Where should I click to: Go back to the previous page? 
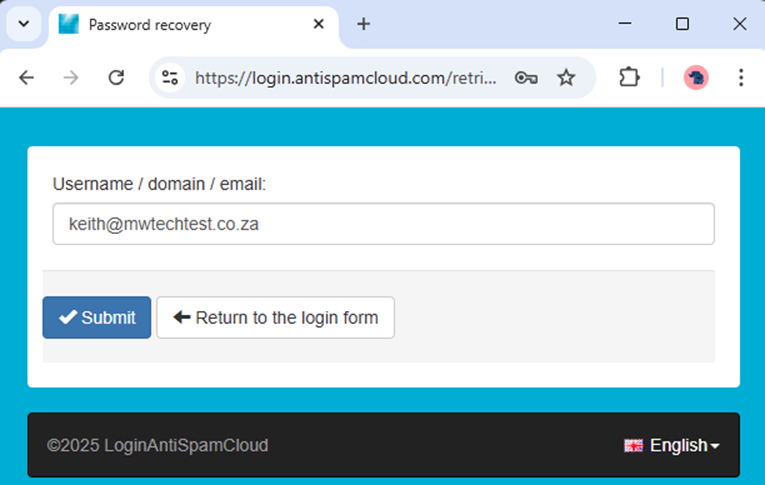(x=26, y=78)
